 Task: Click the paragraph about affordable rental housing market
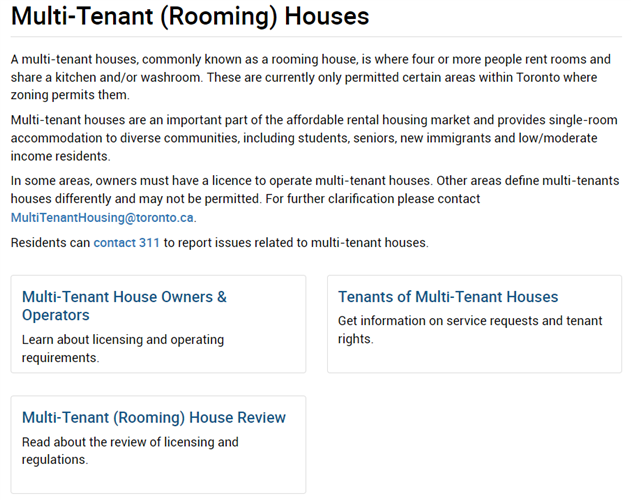pyautogui.click(x=300, y=138)
